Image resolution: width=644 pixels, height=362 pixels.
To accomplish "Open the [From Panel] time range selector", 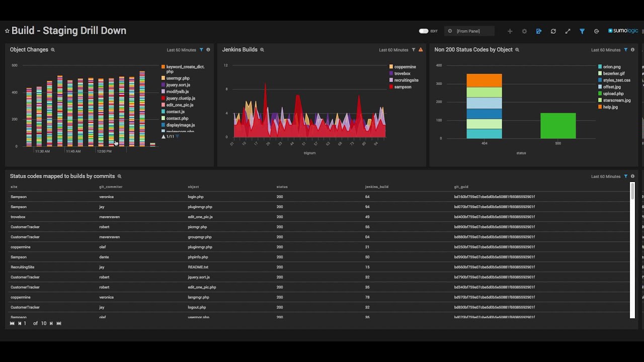I will [x=468, y=31].
